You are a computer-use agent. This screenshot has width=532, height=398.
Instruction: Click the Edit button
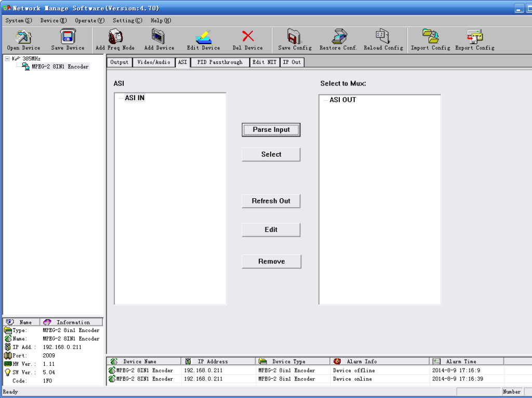(271, 230)
